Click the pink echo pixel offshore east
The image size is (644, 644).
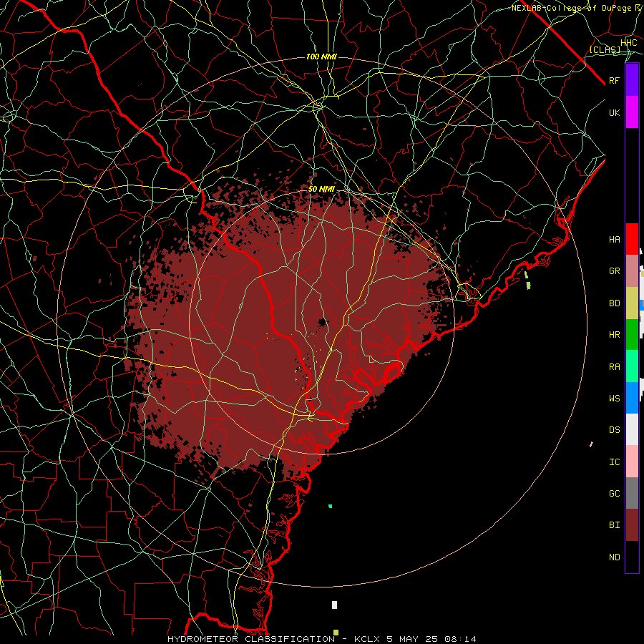(x=592, y=444)
